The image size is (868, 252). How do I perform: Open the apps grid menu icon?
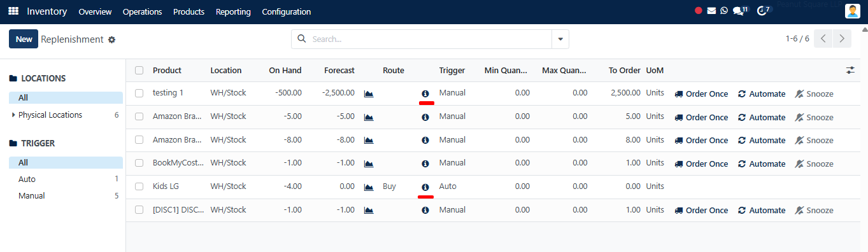coord(13,11)
